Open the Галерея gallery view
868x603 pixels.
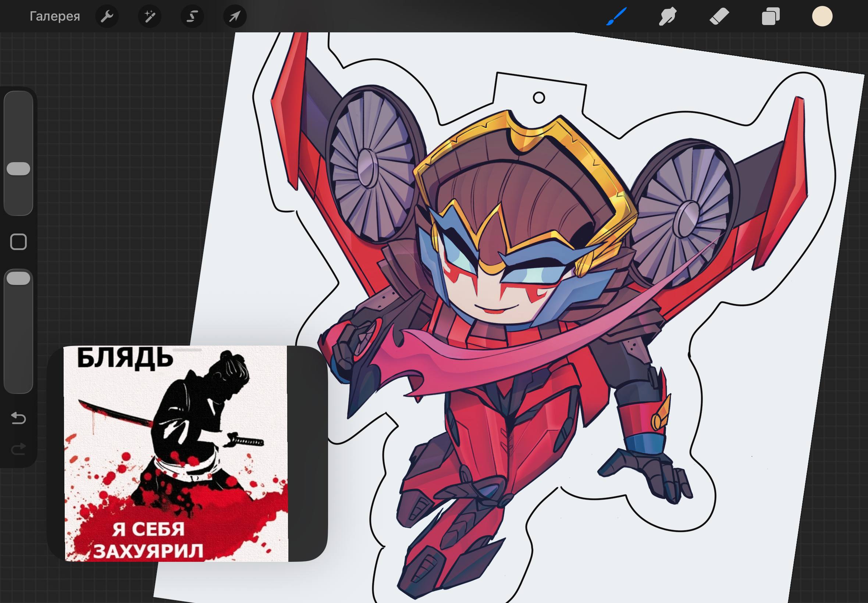coord(55,16)
